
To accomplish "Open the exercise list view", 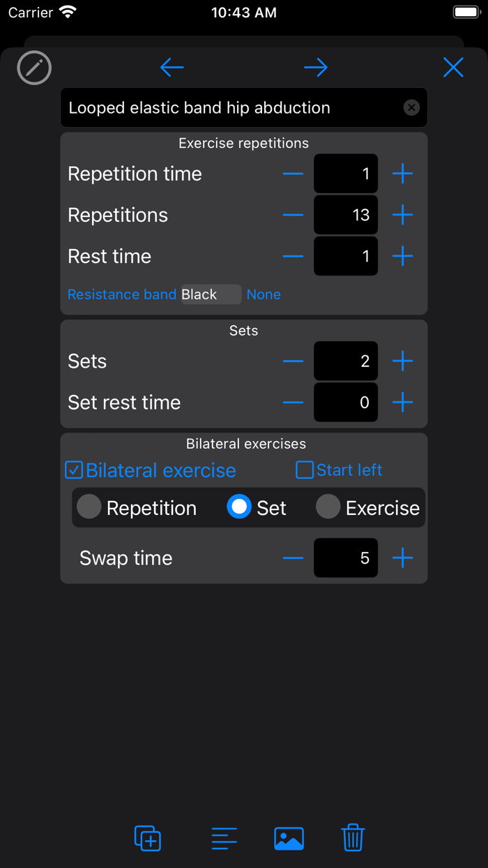I will (x=224, y=838).
